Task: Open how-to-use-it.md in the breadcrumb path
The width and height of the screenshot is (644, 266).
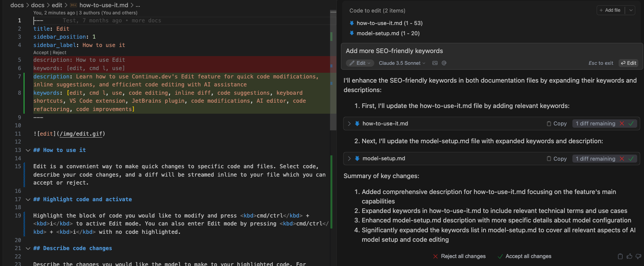Action: (x=103, y=5)
